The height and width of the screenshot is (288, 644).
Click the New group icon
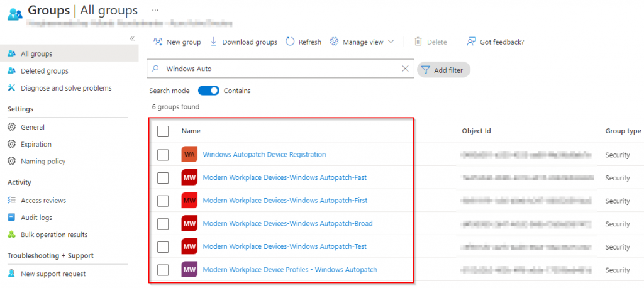(x=158, y=42)
